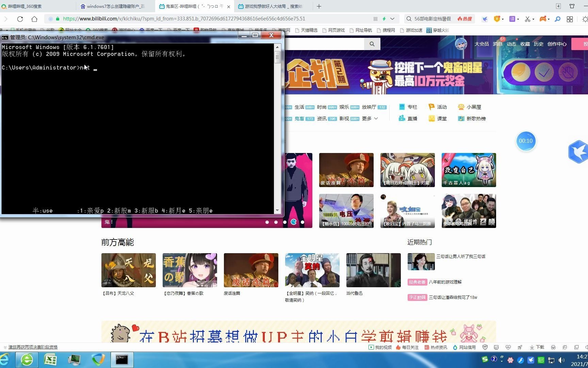Click the 00:10 countdown timer circle

(526, 141)
